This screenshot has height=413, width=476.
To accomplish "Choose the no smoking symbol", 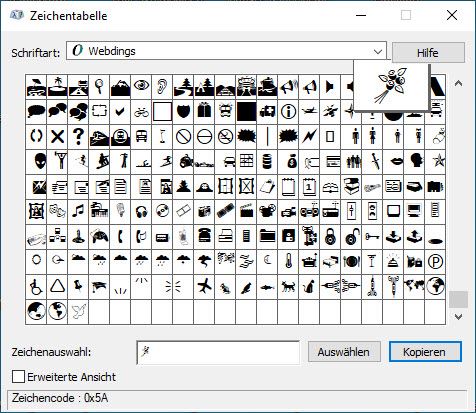I will point(225,137).
